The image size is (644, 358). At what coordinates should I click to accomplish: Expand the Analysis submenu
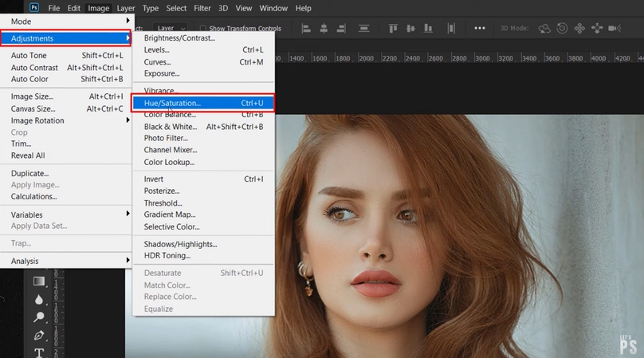pos(65,261)
